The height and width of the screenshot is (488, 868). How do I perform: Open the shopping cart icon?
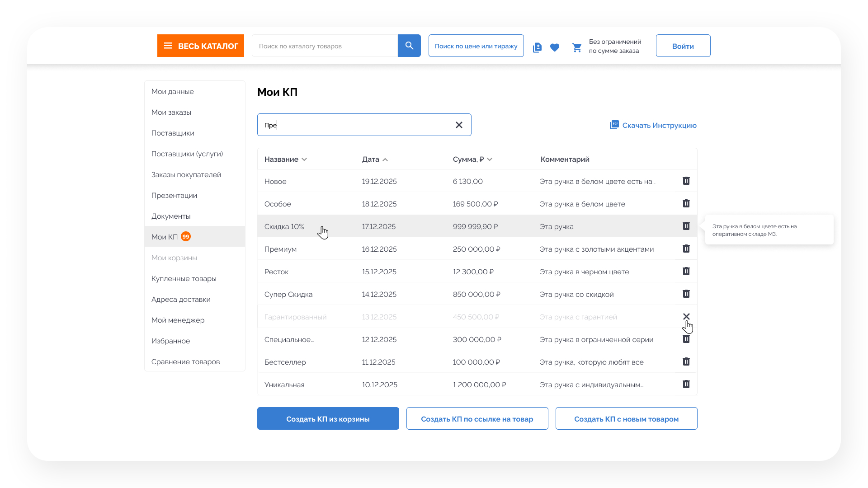(577, 47)
